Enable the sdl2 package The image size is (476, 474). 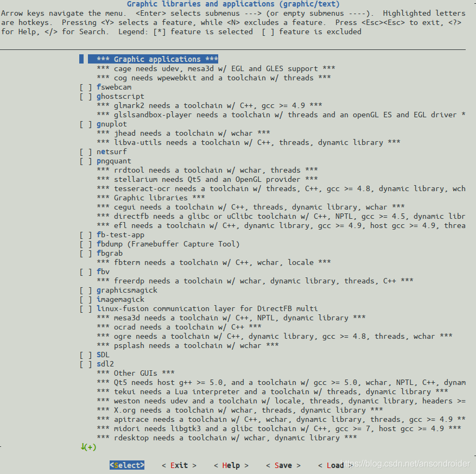86,364
